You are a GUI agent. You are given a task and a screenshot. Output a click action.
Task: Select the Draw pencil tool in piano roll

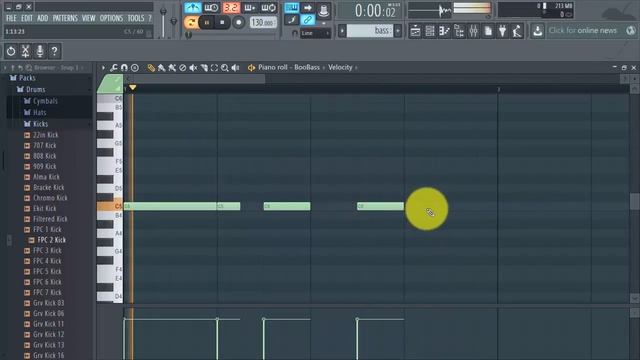tap(151, 68)
